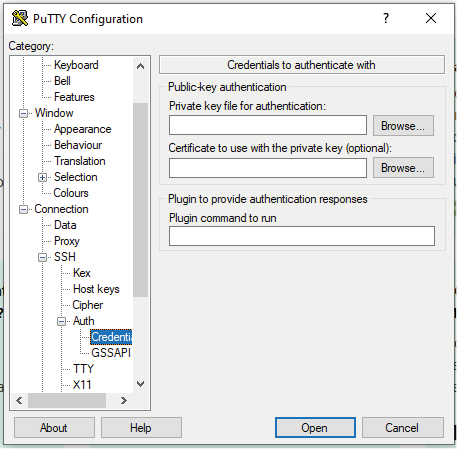Select the Selection category item
This screenshot has height=449, width=457.
(x=76, y=177)
